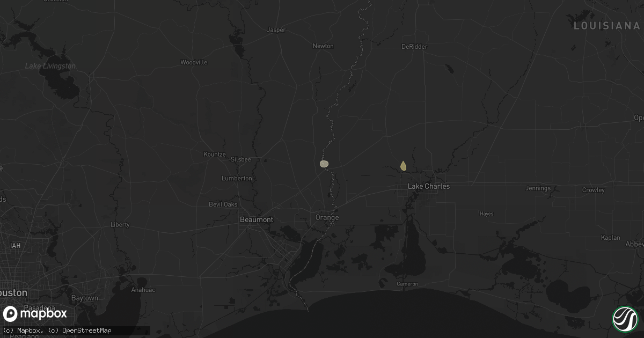Click the Lake Livingston label
This screenshot has height=338, width=644.
[x=50, y=66]
